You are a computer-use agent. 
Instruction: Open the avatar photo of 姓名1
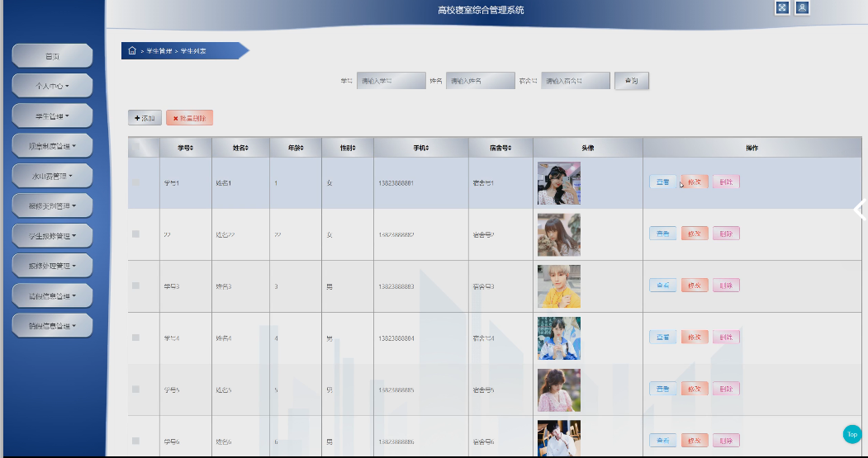tap(559, 183)
